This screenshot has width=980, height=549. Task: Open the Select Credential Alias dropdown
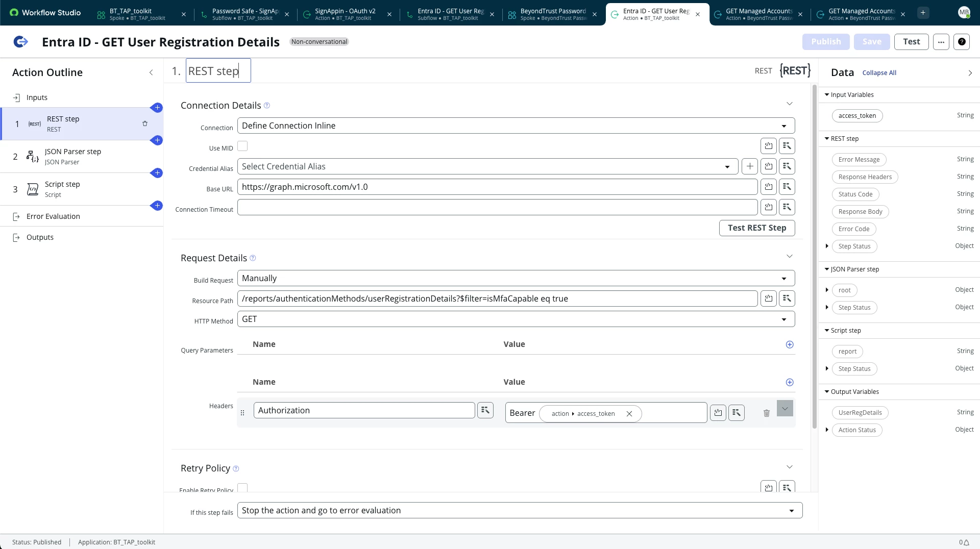pos(487,166)
